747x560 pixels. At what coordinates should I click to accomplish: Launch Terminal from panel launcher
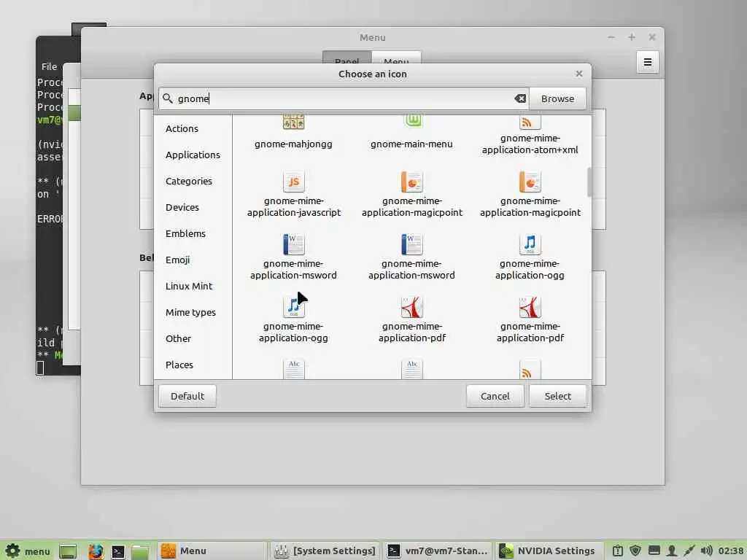117,551
